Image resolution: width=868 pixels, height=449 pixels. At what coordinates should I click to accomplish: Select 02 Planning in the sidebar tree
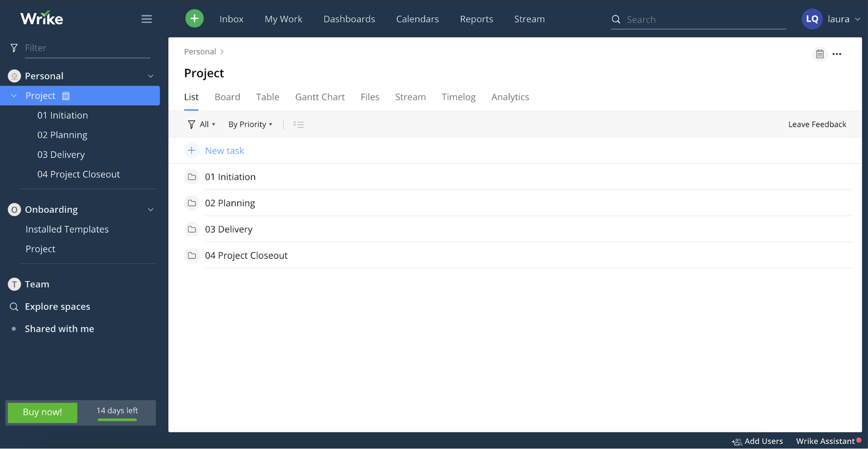click(x=62, y=135)
